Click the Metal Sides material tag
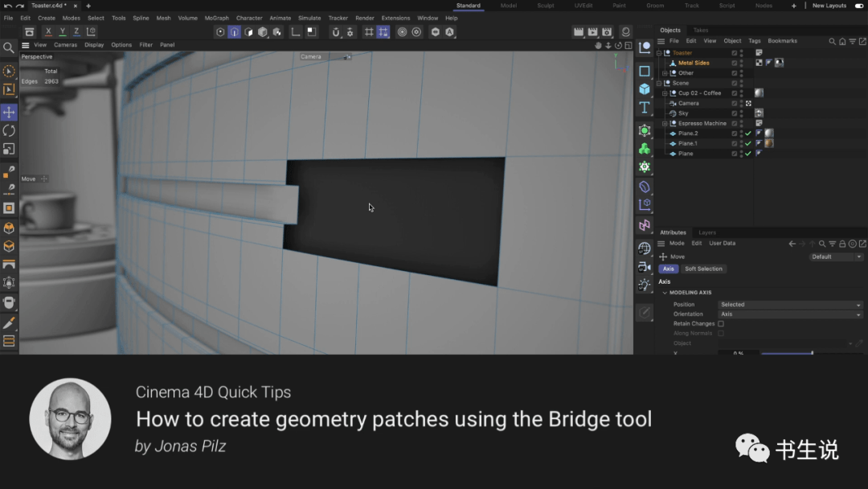 pos(779,63)
